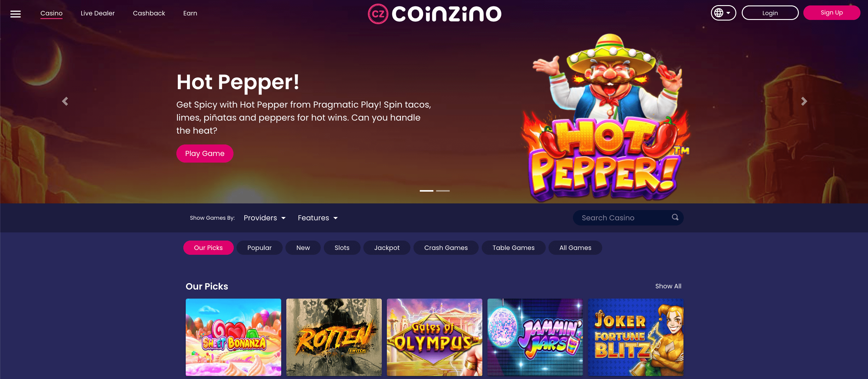Viewport: 868px width, 379px height.
Task: Switch to the Popular games filter
Action: pyautogui.click(x=259, y=248)
